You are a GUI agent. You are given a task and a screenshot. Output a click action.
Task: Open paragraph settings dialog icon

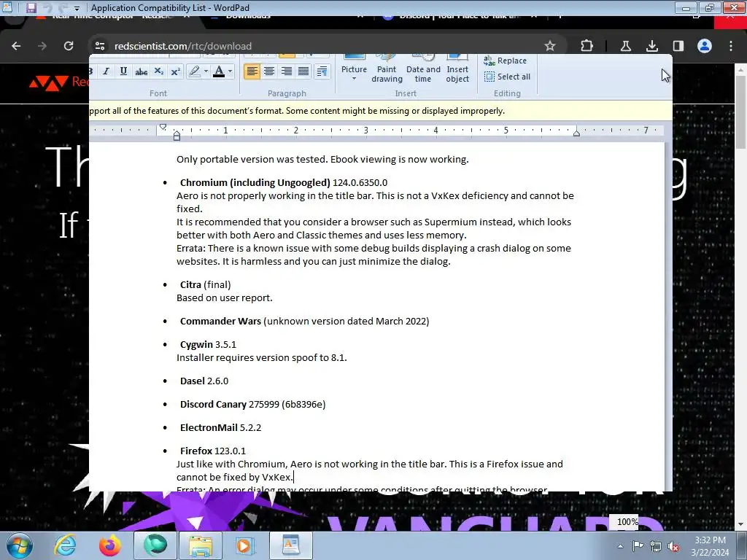coord(322,71)
